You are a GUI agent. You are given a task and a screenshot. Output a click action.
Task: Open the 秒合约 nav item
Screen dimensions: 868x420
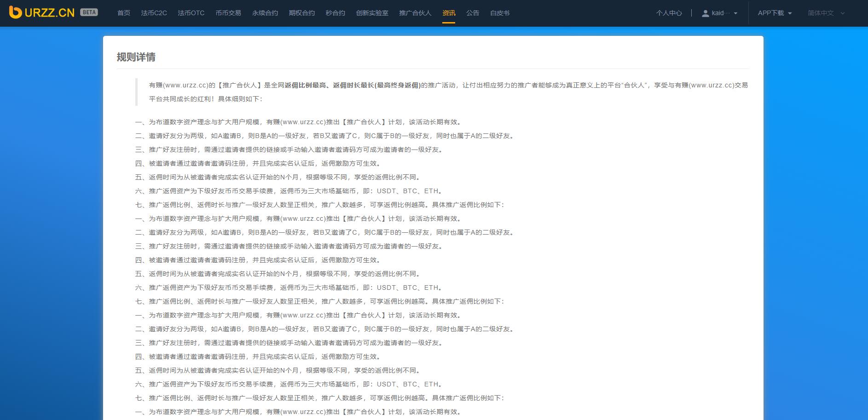336,13
